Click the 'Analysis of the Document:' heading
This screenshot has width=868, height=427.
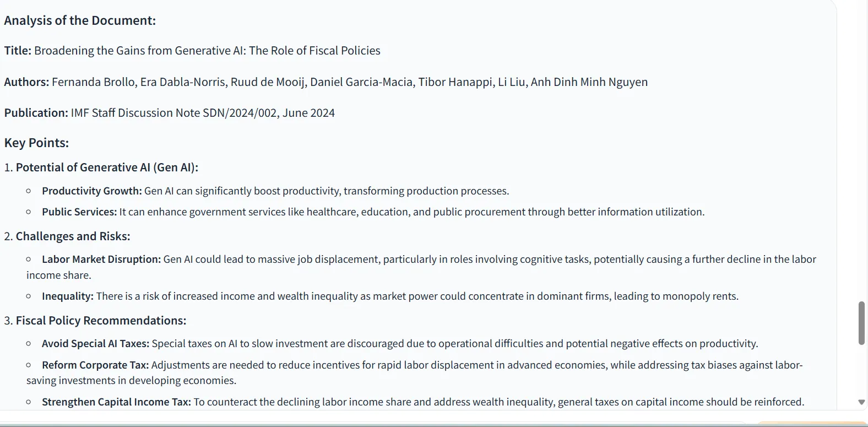click(x=80, y=20)
